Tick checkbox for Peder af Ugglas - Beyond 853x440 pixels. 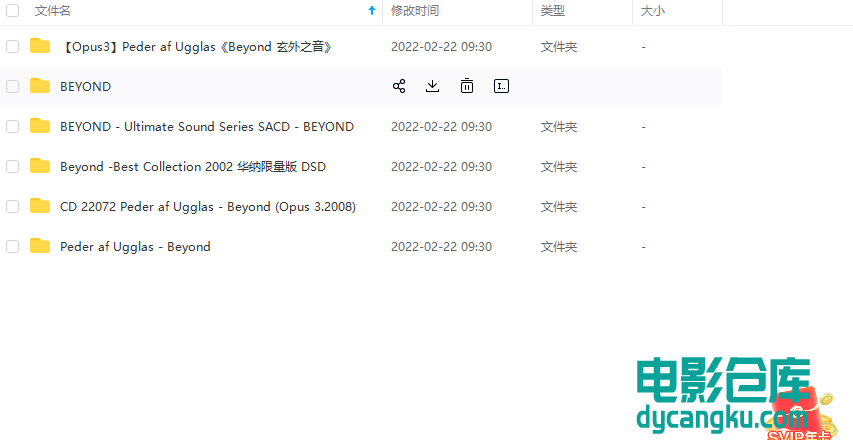coord(13,246)
